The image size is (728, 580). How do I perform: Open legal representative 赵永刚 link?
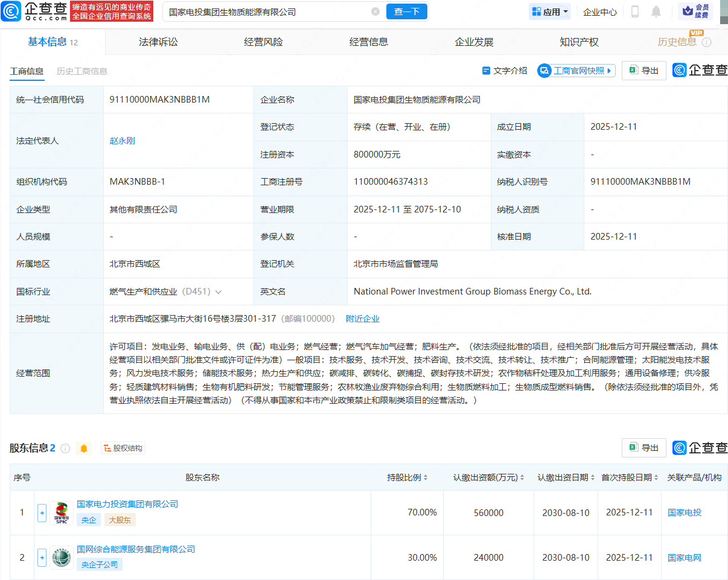pyautogui.click(x=122, y=141)
